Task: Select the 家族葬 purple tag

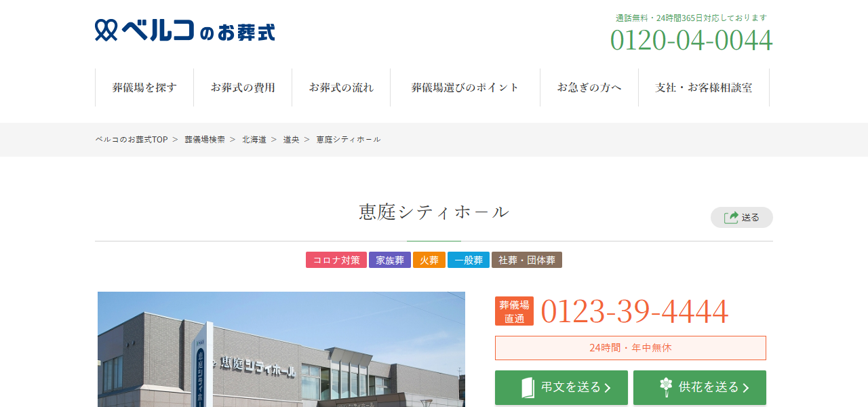Action: click(x=390, y=260)
